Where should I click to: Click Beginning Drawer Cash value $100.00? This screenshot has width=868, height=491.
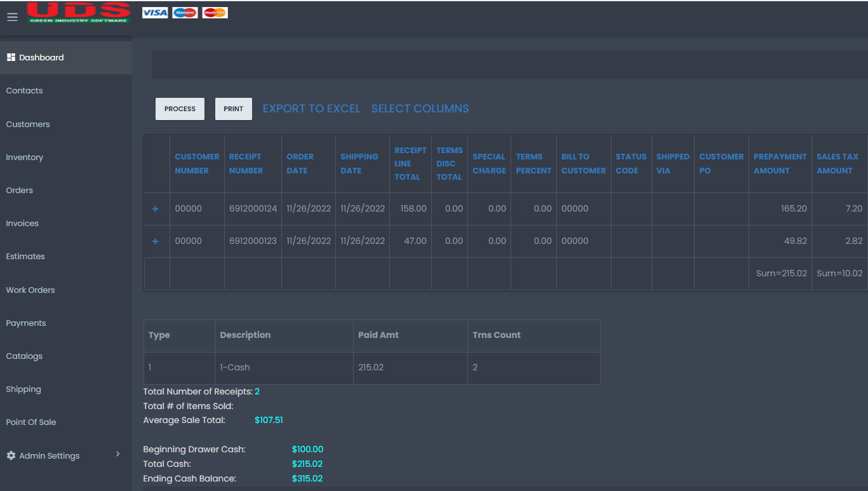pos(307,449)
